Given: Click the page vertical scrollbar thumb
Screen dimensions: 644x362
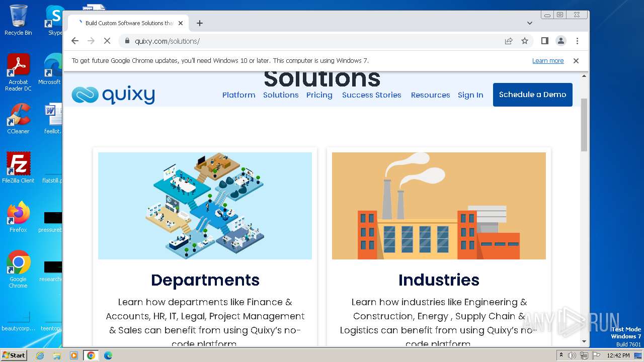Looking at the screenshot, I should [x=584, y=125].
